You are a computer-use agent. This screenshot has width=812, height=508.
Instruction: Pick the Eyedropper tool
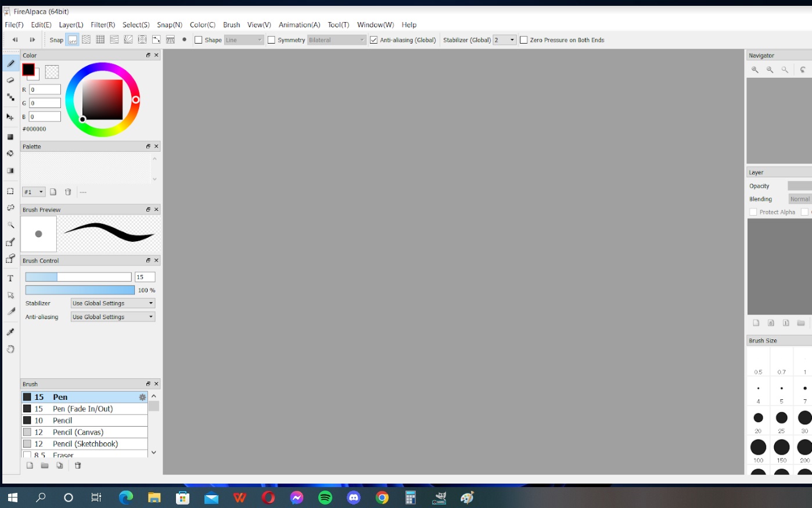pos(10,332)
